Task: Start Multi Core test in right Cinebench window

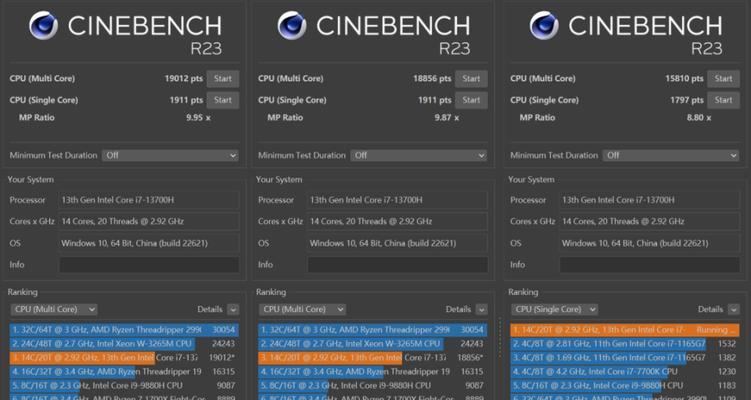Action: coord(723,79)
